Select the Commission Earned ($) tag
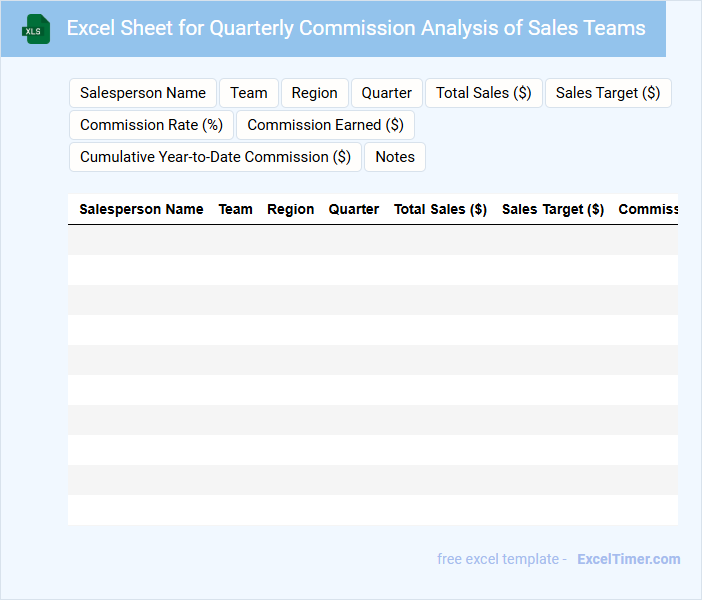The width and height of the screenshot is (702, 600). tap(325, 125)
